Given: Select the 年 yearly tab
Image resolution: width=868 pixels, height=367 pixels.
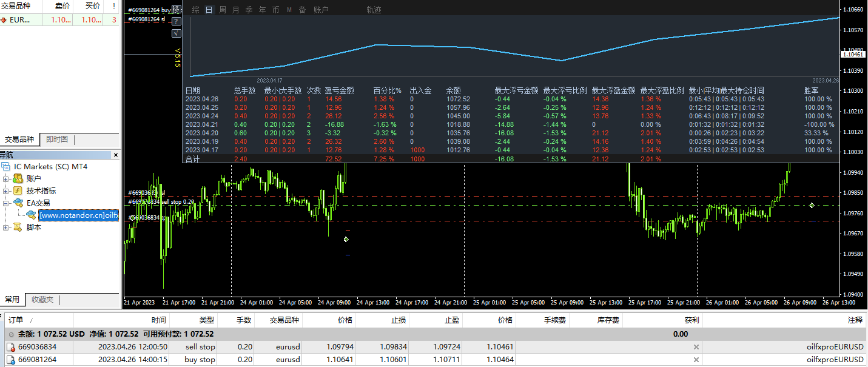Looking at the screenshot, I should (263, 10).
